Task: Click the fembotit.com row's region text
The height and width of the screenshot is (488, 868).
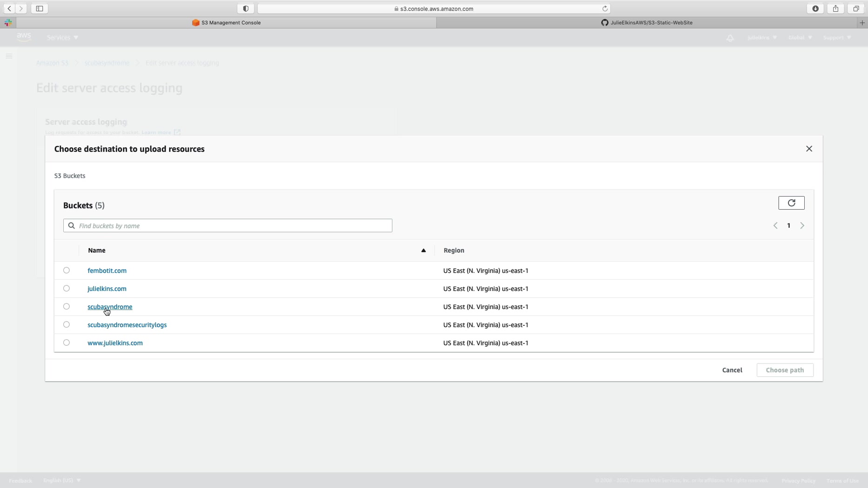Action: click(x=486, y=270)
